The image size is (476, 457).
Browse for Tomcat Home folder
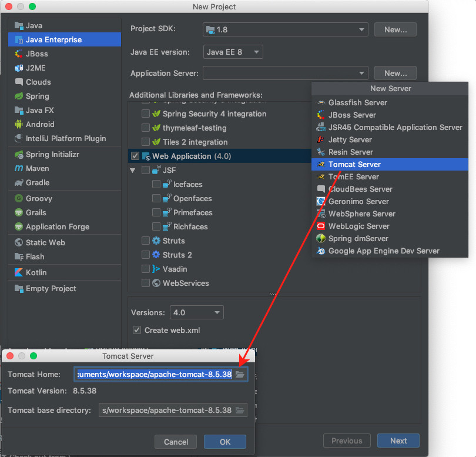tap(240, 375)
